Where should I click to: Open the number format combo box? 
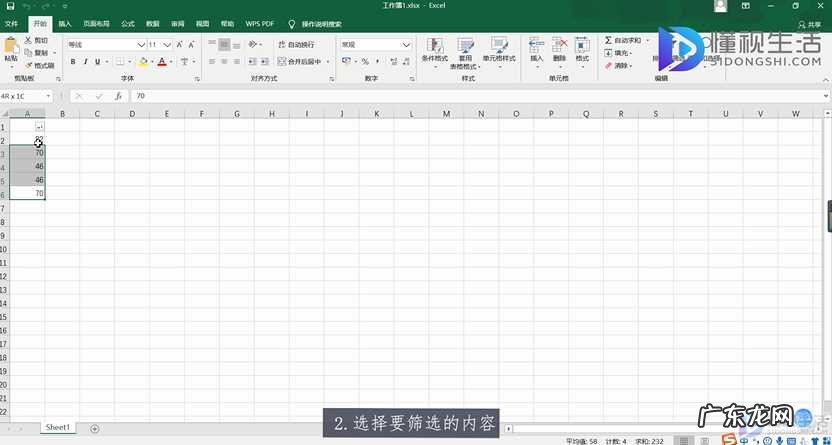tap(376, 45)
